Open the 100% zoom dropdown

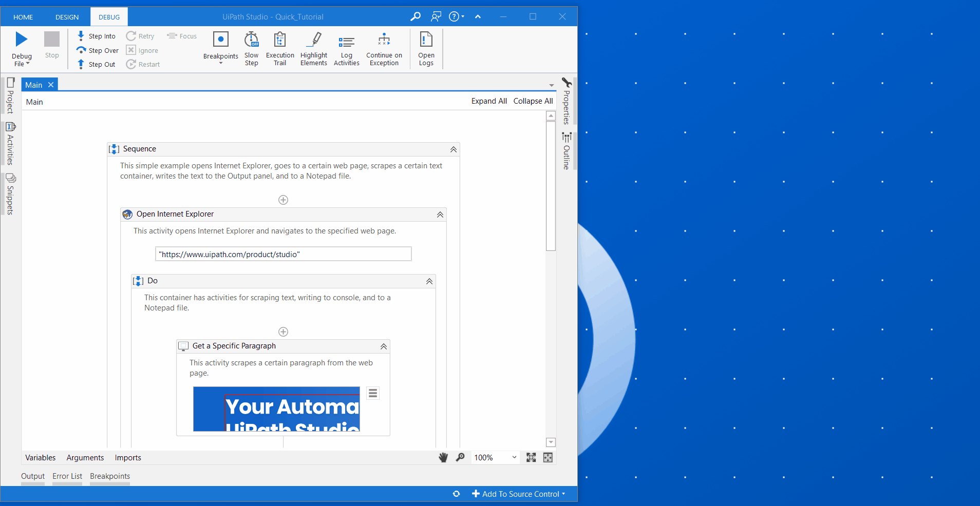click(495, 457)
